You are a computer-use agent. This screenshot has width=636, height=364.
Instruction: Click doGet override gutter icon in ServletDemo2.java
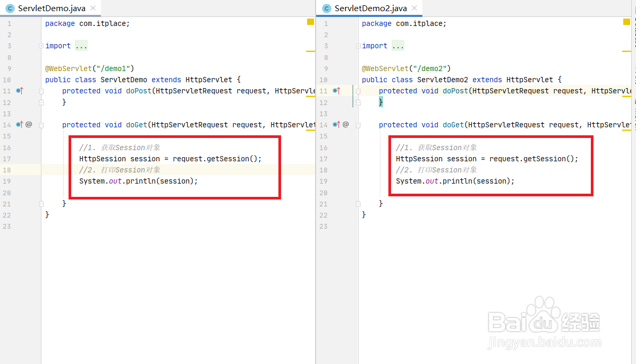pos(336,125)
